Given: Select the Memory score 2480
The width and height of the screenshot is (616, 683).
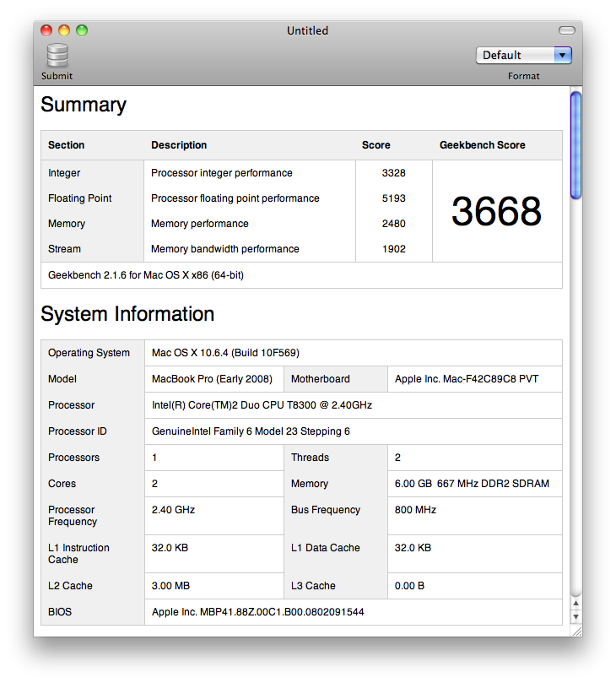Looking at the screenshot, I should point(393,224).
